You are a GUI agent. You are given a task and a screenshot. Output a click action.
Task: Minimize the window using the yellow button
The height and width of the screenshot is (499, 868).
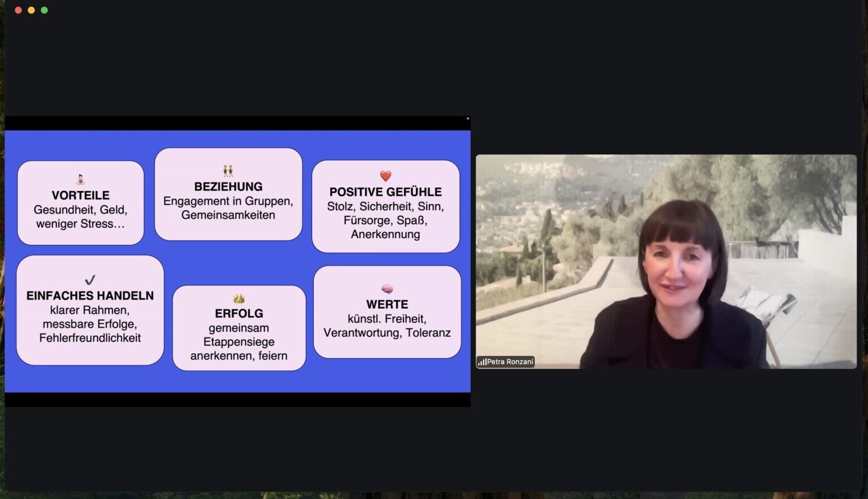pyautogui.click(x=31, y=10)
